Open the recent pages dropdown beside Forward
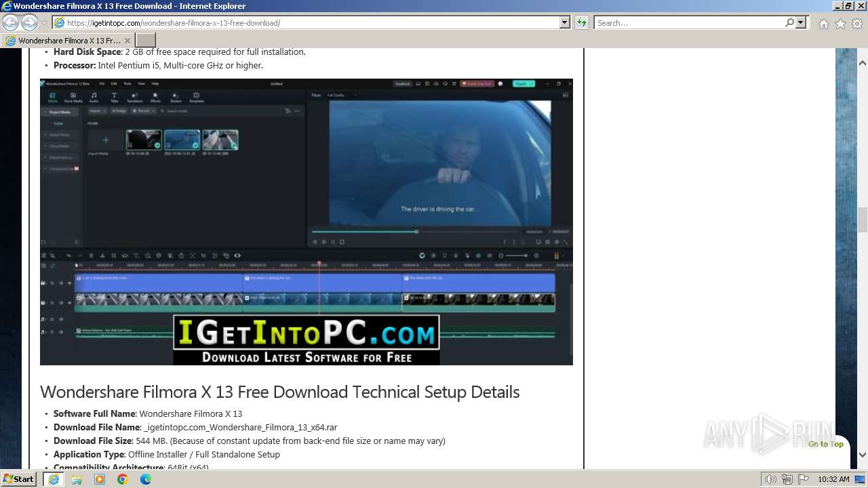 coord(44,23)
